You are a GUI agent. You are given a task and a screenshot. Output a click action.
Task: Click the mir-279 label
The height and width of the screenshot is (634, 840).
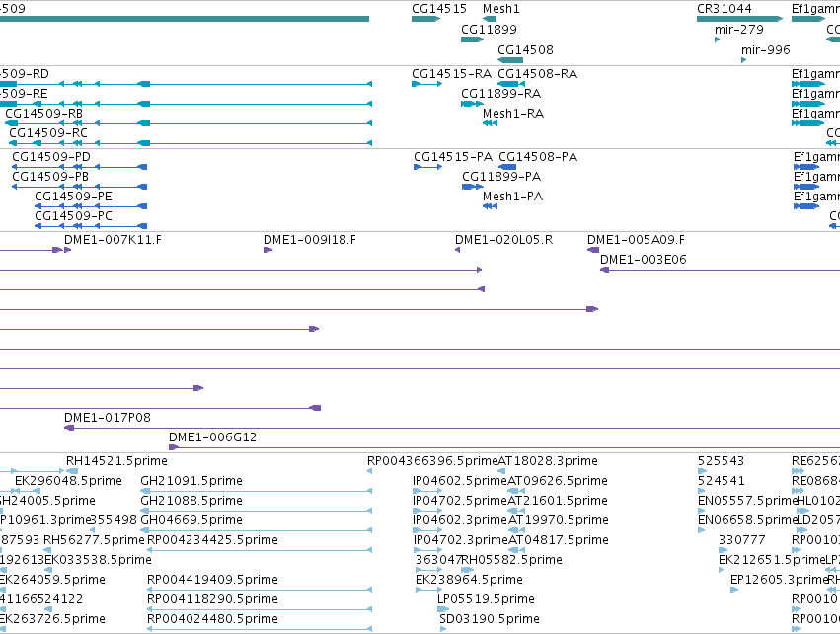[x=738, y=30]
